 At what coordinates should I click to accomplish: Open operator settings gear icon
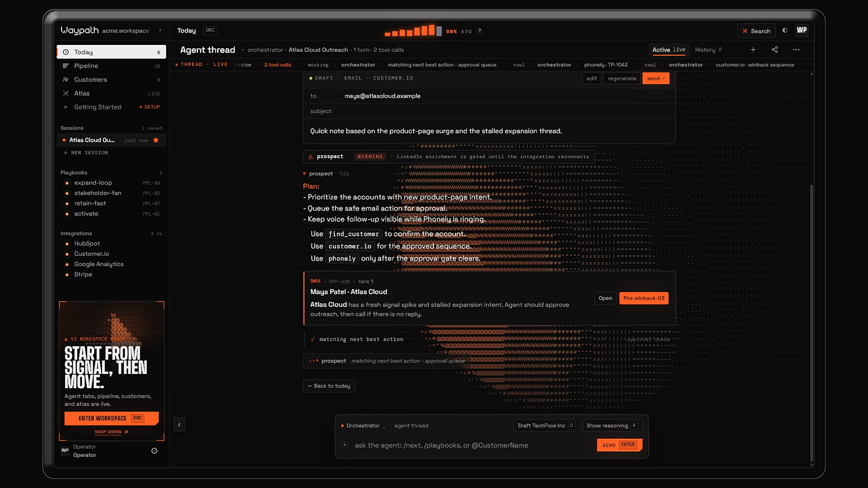pos(154,451)
